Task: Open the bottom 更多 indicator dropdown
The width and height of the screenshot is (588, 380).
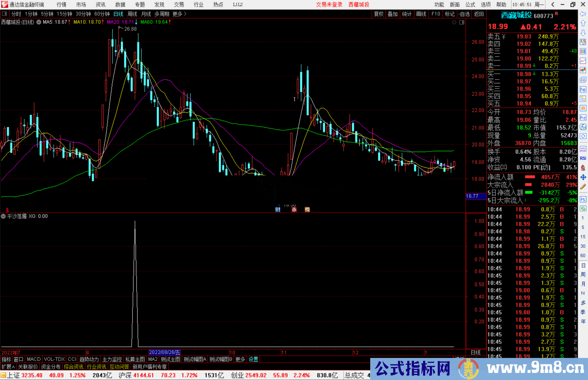Action: [240, 359]
